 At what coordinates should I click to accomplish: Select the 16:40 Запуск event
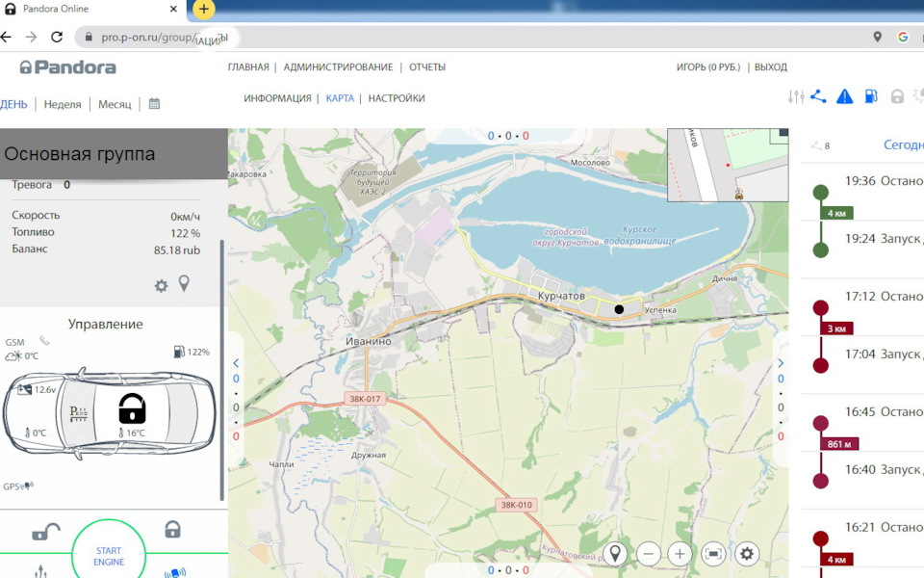884,470
